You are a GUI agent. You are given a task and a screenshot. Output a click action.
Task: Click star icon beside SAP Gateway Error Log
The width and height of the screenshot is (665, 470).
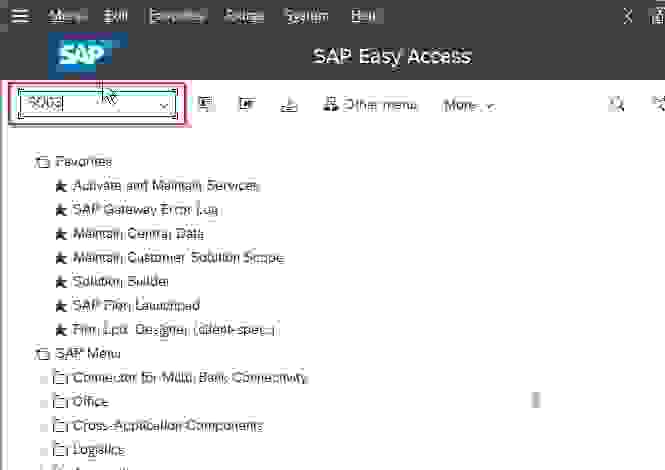[x=60, y=210]
